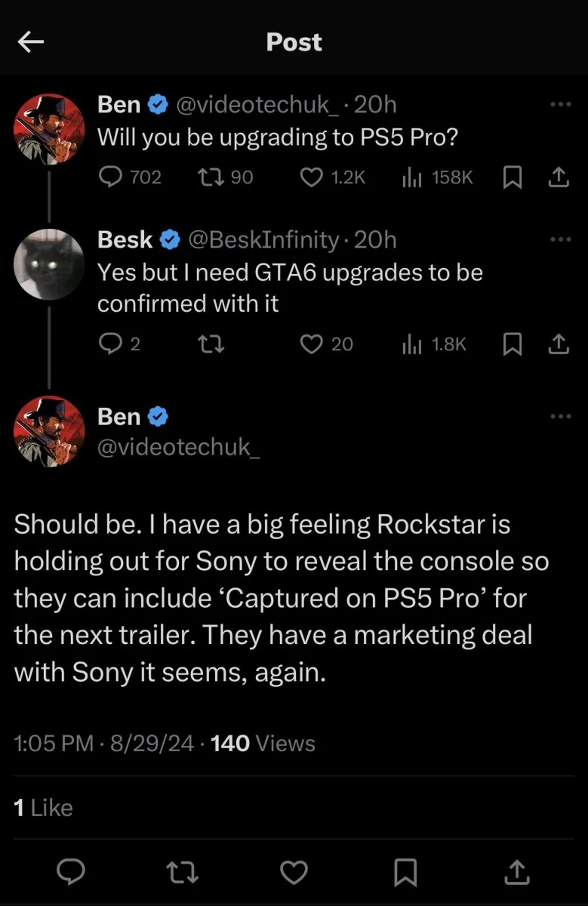View the 1 Like list
Screen dimensions: 588x906
coord(43,807)
